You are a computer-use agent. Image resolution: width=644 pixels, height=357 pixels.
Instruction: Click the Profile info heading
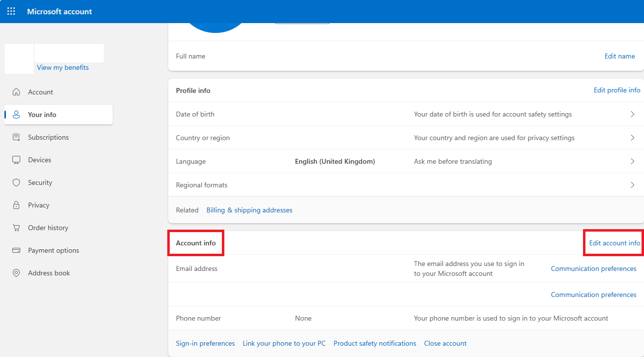(193, 90)
